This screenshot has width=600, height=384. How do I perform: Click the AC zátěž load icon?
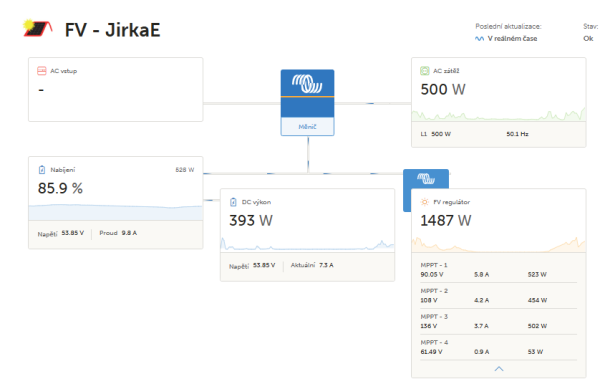(425, 71)
